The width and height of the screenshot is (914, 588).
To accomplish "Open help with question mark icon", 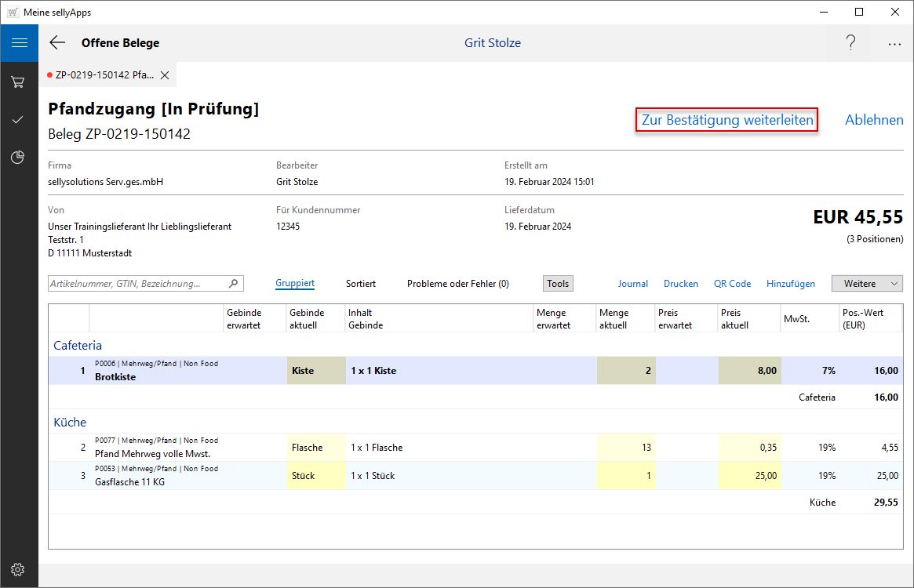I will pos(850,43).
